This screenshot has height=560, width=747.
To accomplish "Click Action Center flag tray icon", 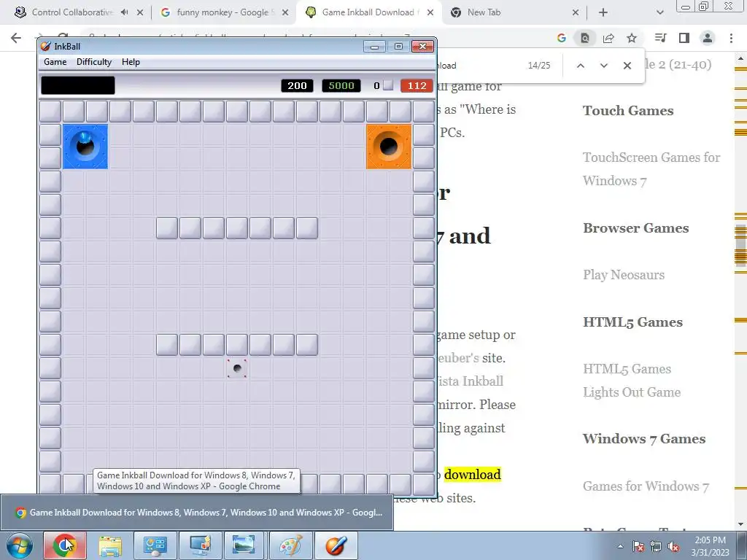I will pyautogui.click(x=638, y=547).
